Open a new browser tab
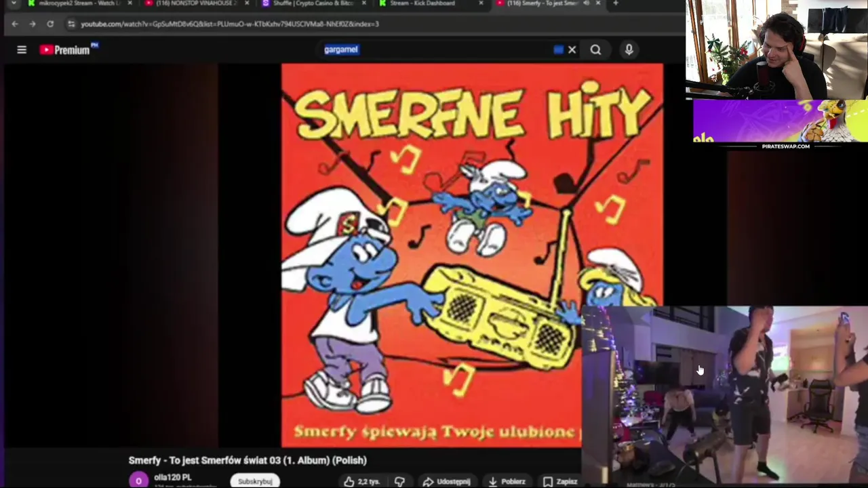The image size is (868, 488). (616, 3)
